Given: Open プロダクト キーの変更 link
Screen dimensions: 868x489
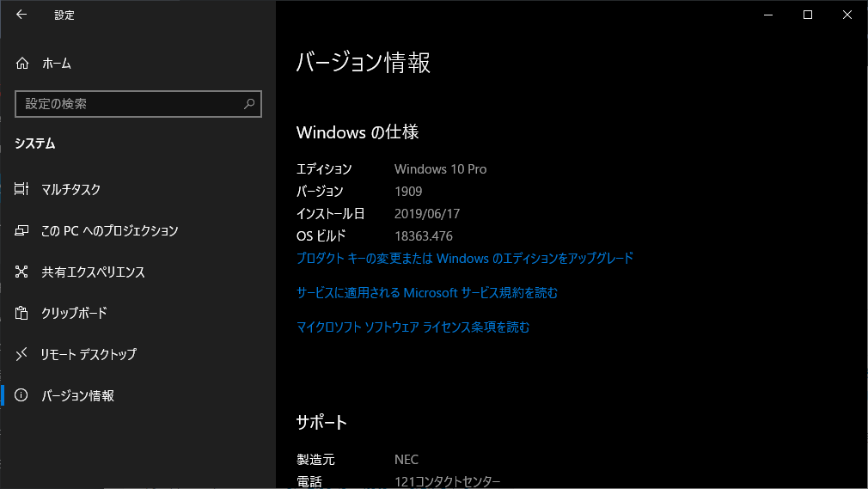Looking at the screenshot, I should pyautogui.click(x=464, y=259).
